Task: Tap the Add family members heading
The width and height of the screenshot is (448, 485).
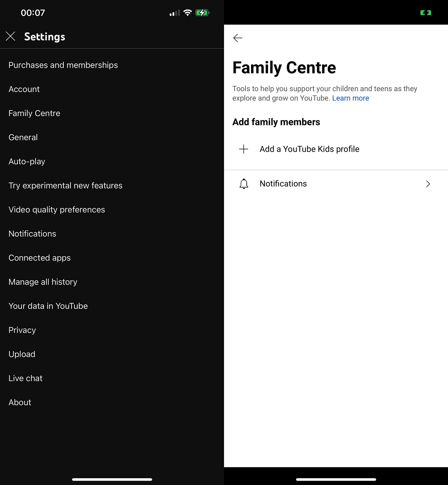Action: 276,122
